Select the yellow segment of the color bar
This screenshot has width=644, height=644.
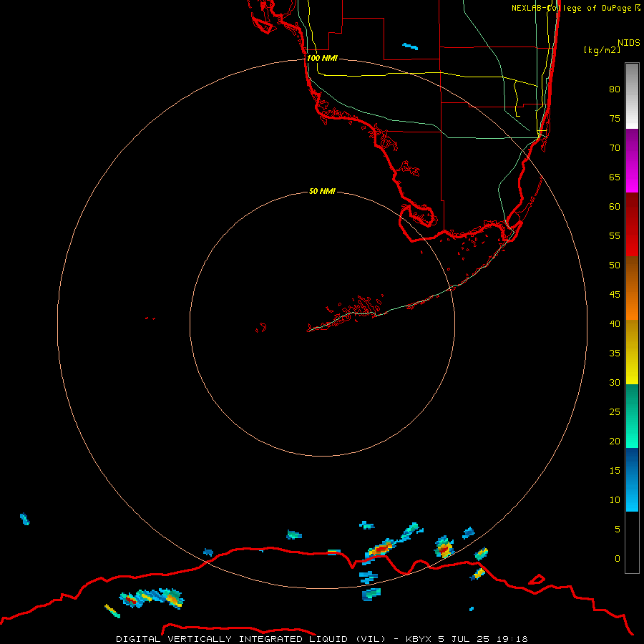point(632,352)
